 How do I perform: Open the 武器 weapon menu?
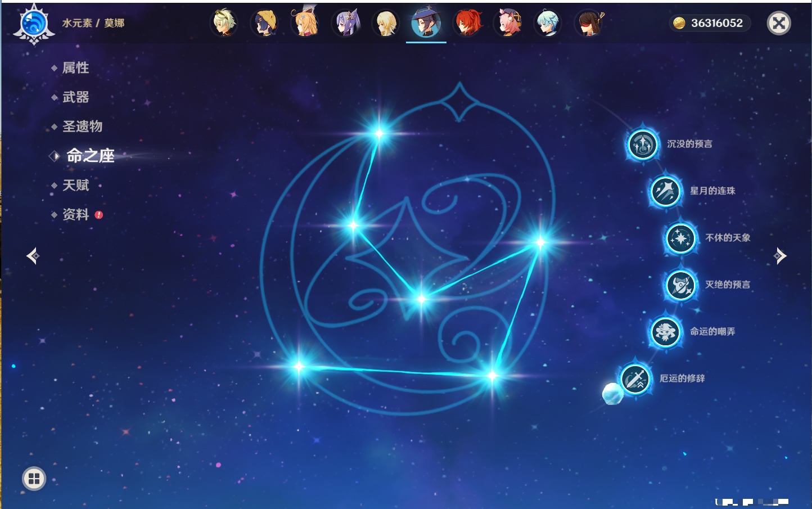pos(76,97)
